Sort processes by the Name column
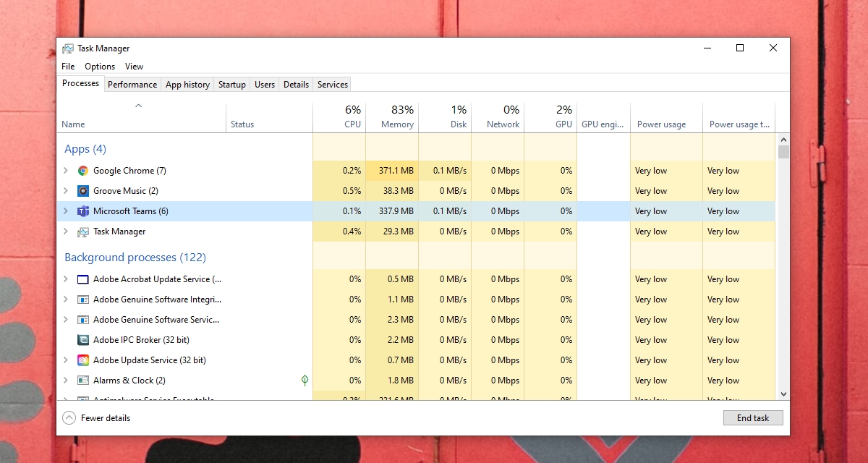Screen dimensions: 868x463 [142, 117]
